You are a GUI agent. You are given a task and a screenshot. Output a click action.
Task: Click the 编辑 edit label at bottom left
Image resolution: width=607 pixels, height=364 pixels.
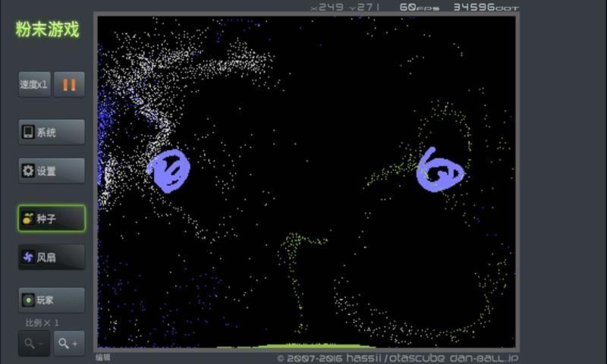pos(103,357)
